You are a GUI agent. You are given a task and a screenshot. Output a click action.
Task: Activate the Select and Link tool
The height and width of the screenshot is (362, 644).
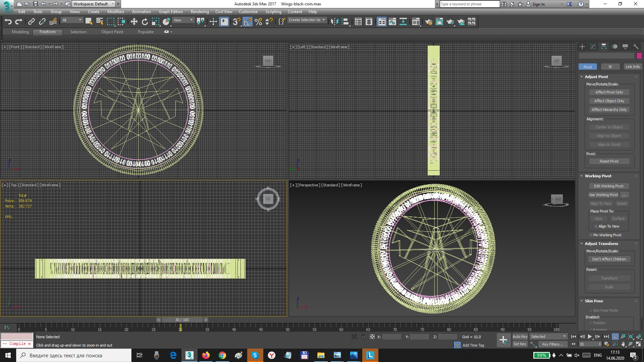click(31, 22)
